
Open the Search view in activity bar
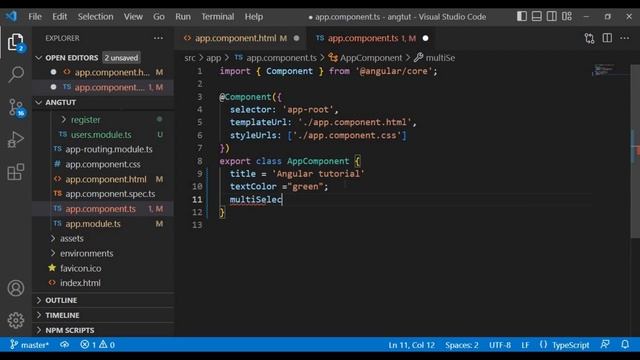tap(16, 75)
